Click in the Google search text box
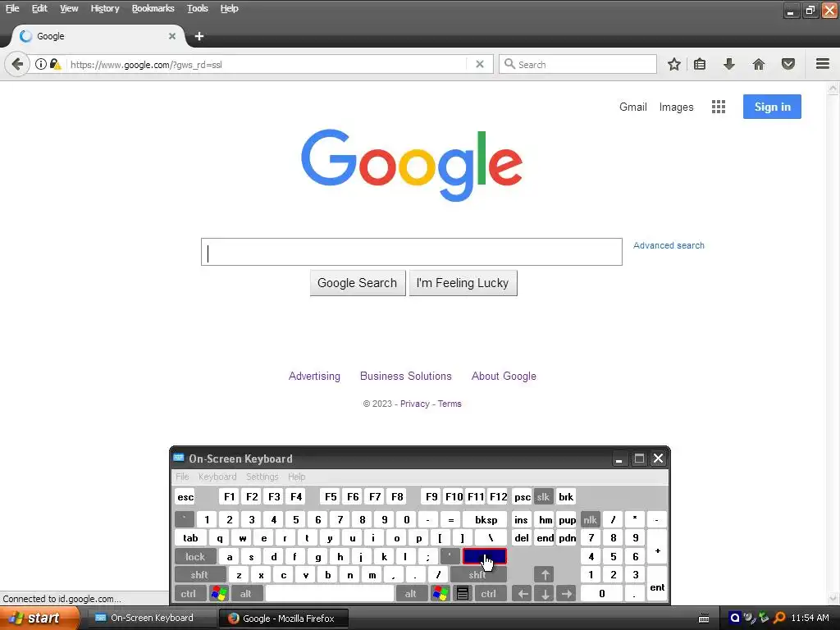The width and height of the screenshot is (840, 630). pos(412,252)
